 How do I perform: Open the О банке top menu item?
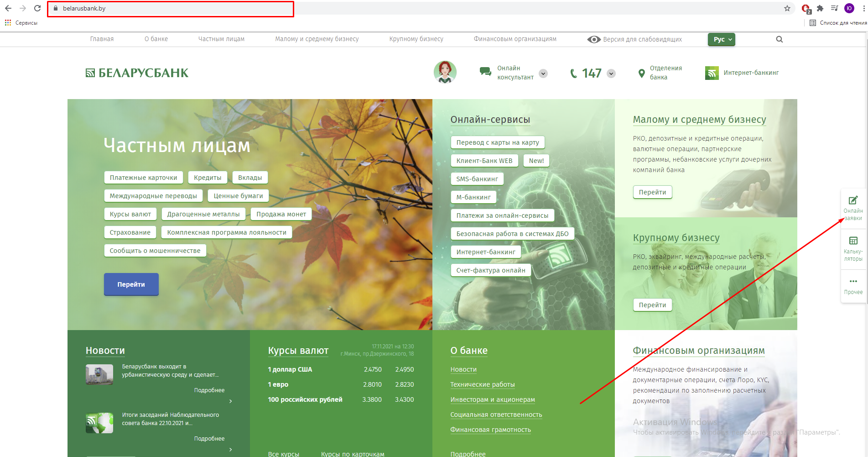[x=156, y=39]
